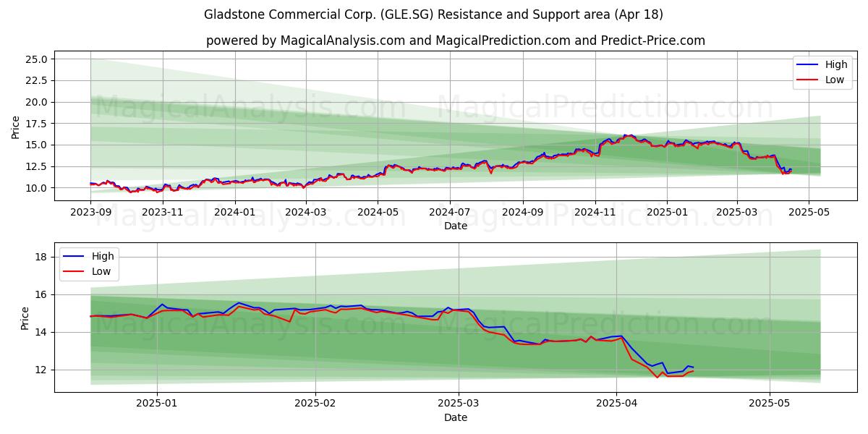
Task: Click 'High' in the top chart legend
Action: pos(836,65)
